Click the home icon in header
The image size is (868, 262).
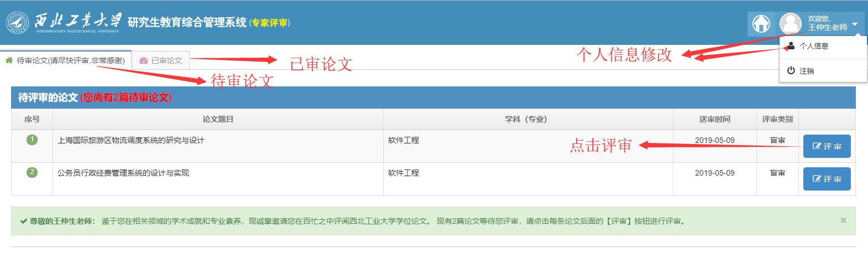tap(761, 24)
